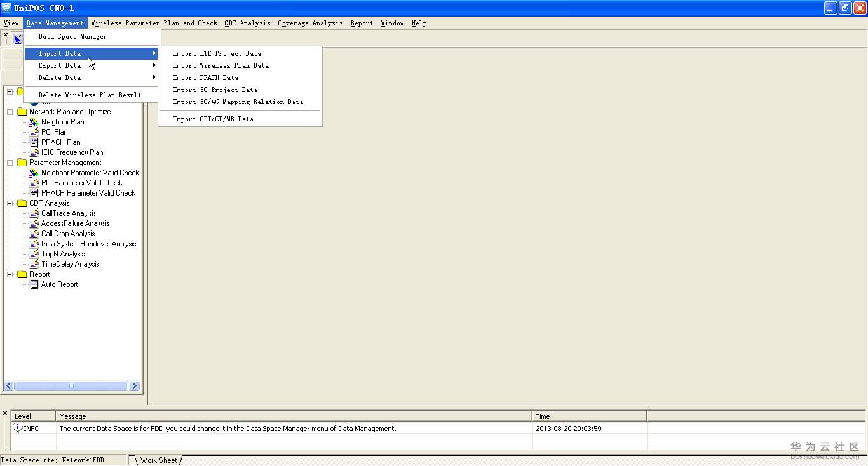This screenshot has width=868, height=466.
Task: Select the Call Drop Analysis icon
Action: tap(34, 234)
